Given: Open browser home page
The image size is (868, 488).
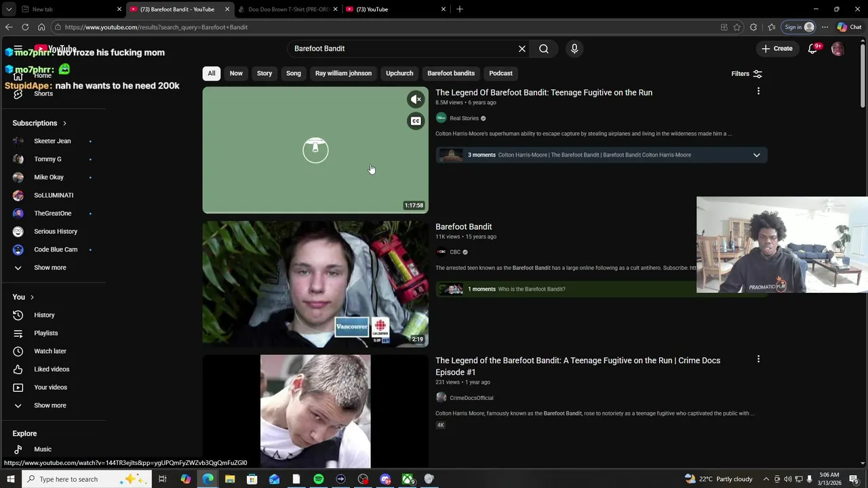Looking at the screenshot, I should 41,27.
